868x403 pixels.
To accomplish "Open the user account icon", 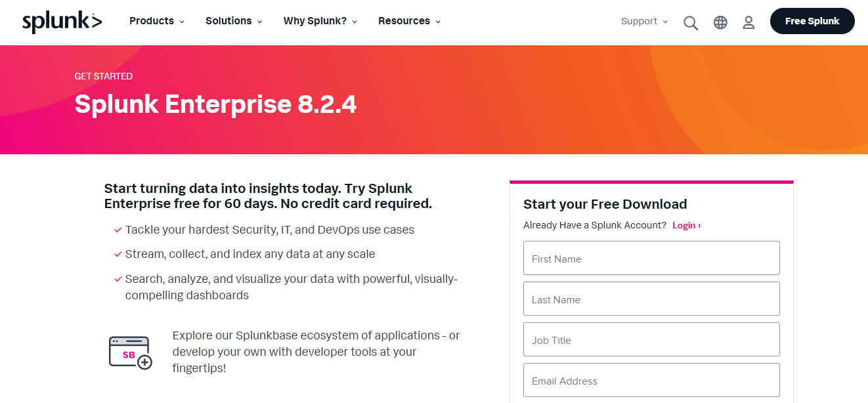I will click(749, 22).
